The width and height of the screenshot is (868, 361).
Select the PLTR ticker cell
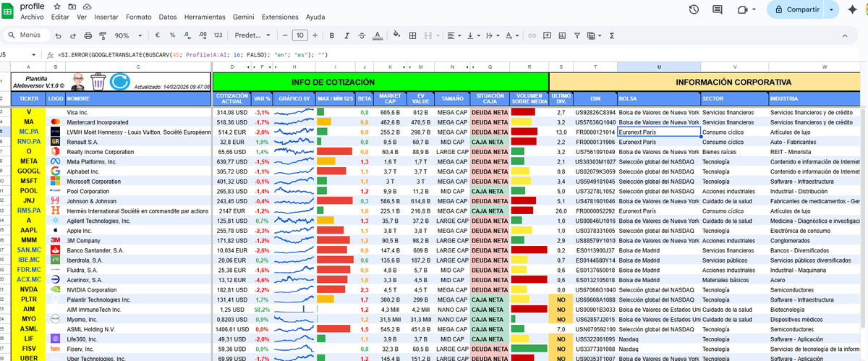29,299
